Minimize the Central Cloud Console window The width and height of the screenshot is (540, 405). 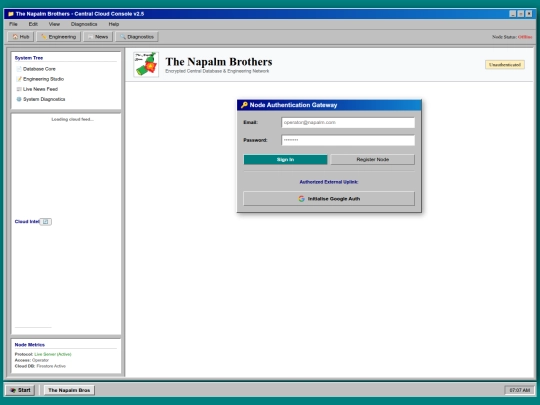[x=513, y=14]
